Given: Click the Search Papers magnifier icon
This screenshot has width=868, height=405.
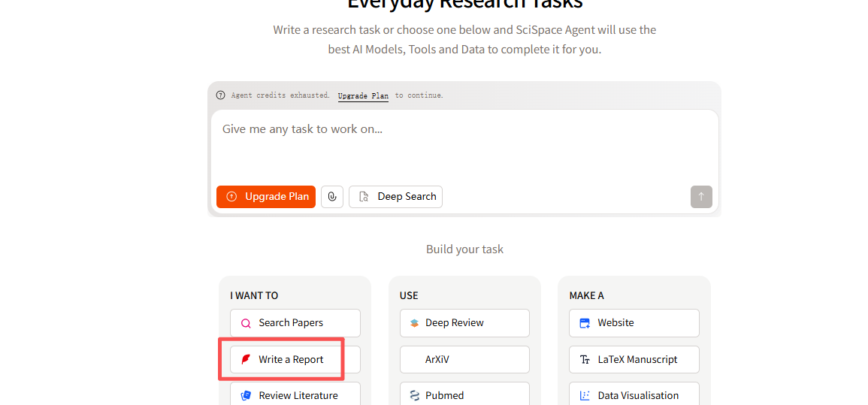Looking at the screenshot, I should pyautogui.click(x=246, y=323).
